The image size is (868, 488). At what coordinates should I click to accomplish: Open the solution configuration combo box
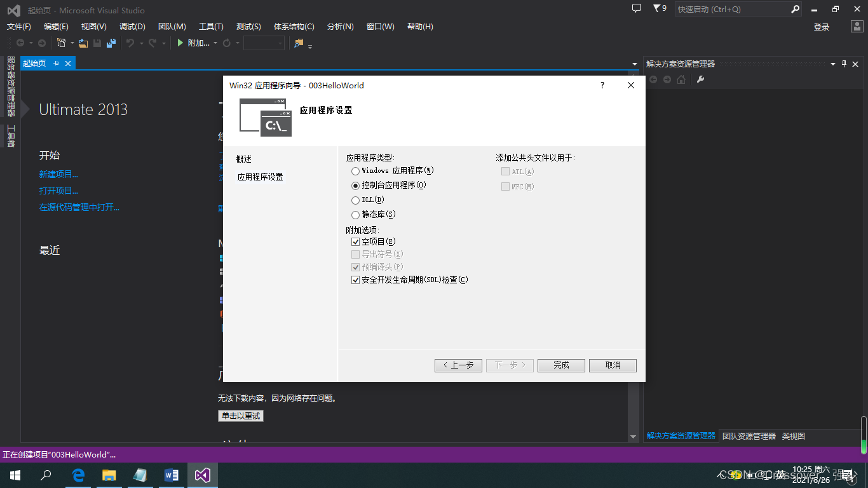[x=264, y=43]
